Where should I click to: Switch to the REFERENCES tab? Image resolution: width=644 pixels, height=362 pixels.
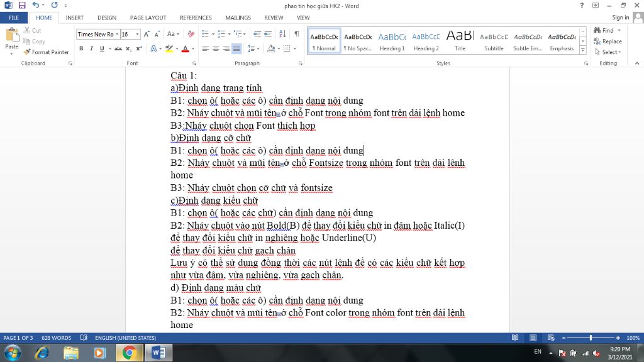point(196,18)
